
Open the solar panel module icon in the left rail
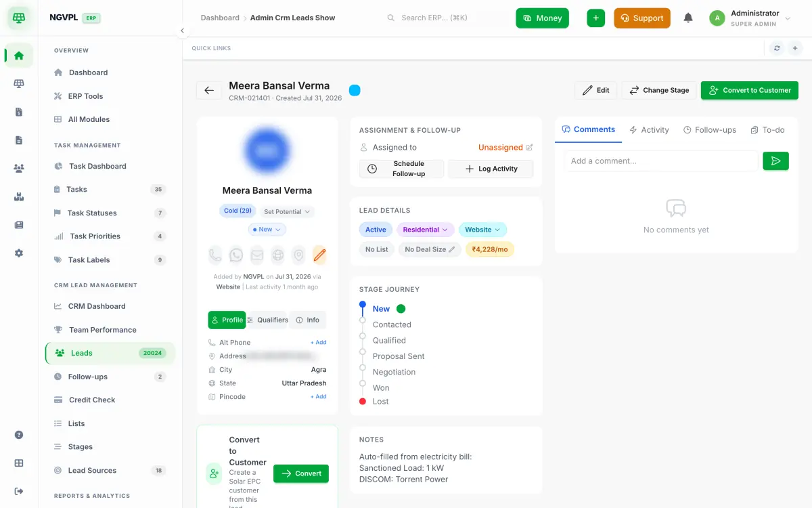(19, 84)
